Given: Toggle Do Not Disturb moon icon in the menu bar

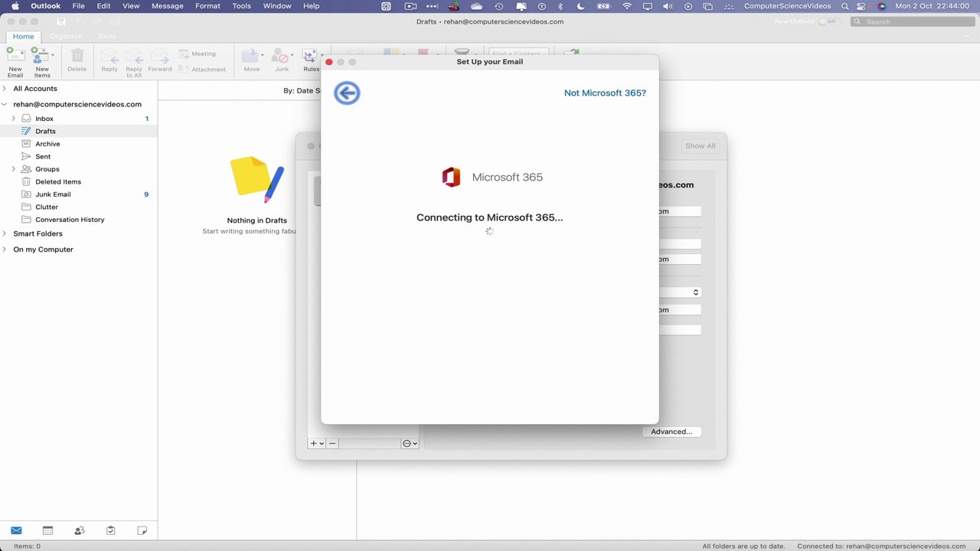Looking at the screenshot, I should [580, 6].
